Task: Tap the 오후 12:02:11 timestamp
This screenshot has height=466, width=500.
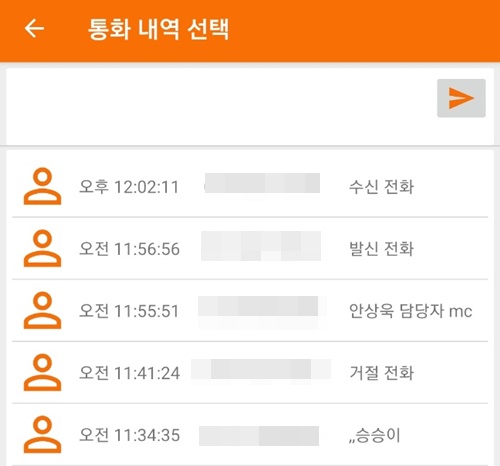Action: pyautogui.click(x=129, y=187)
